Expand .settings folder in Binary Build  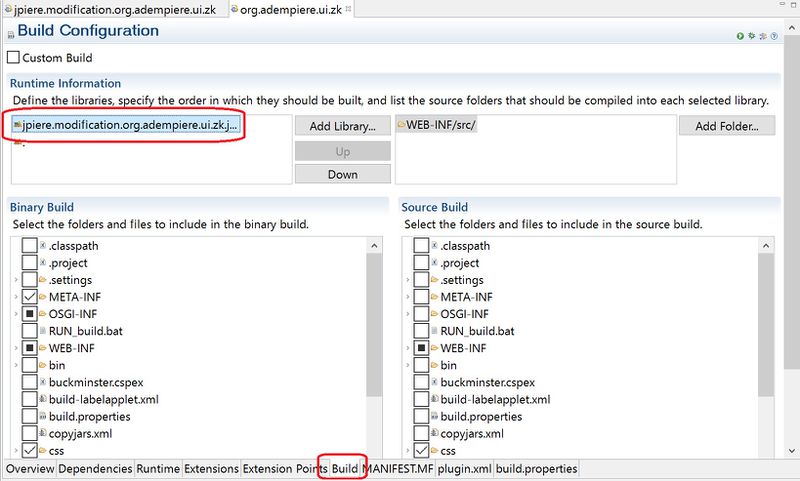(x=15, y=280)
